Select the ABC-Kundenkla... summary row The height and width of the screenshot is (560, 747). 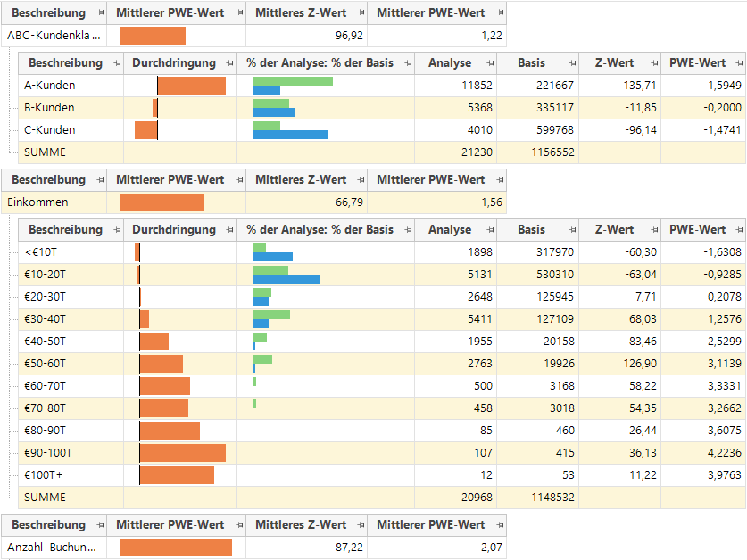(254, 36)
